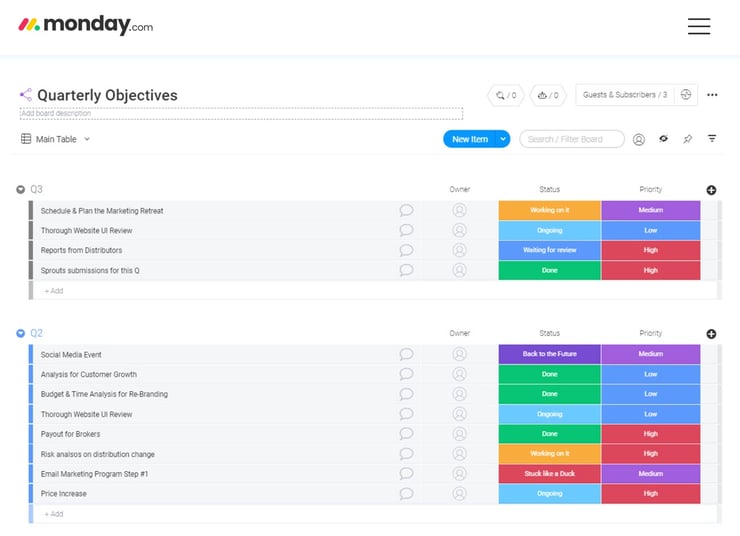Open the New Item dropdown arrow
Viewport: 740px width, 536px height.
click(503, 139)
